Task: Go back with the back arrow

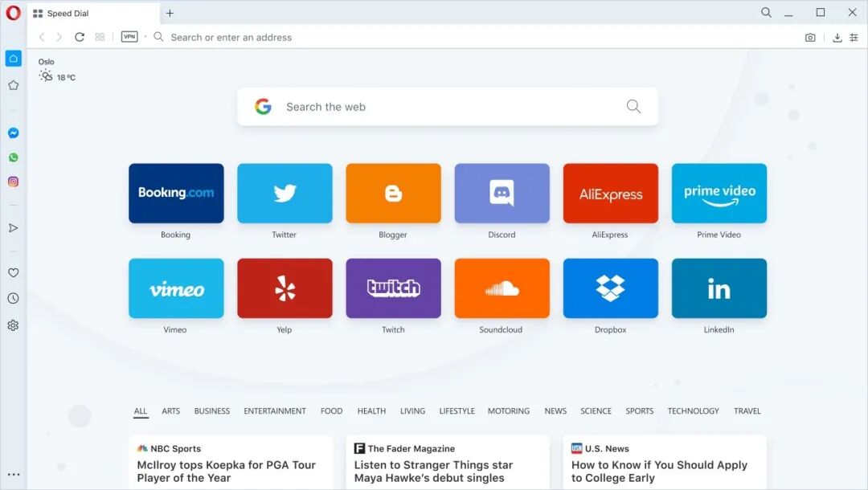Action: coord(42,37)
